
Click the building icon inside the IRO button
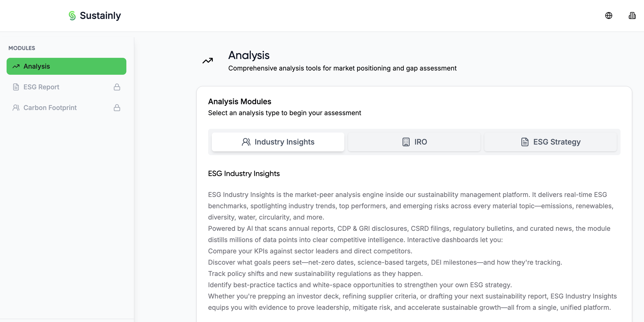pos(406,142)
